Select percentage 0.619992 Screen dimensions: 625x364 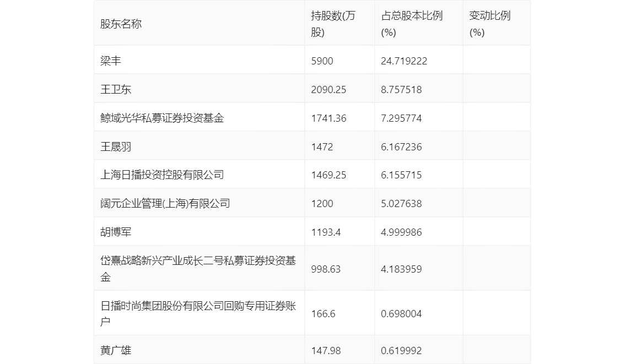[x=401, y=350]
